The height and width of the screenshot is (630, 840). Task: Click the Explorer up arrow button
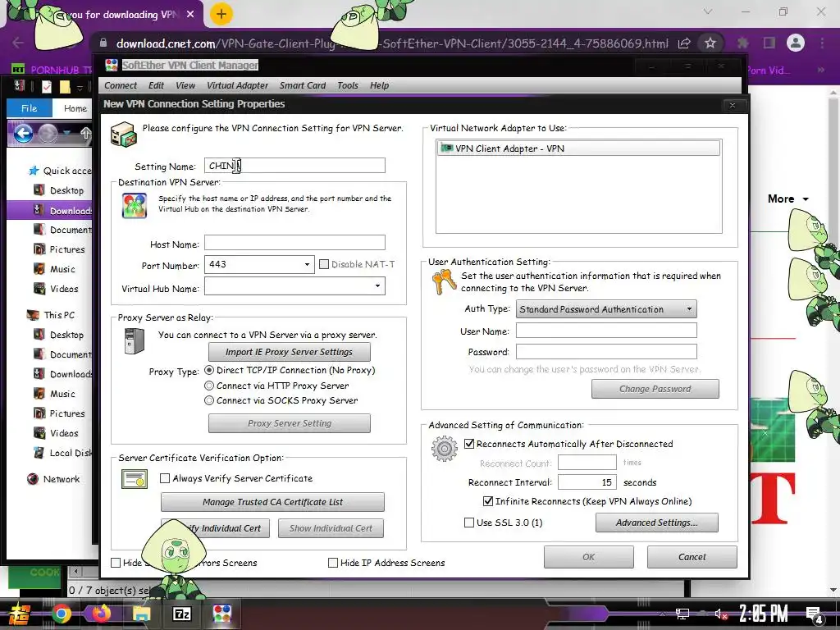(x=85, y=134)
